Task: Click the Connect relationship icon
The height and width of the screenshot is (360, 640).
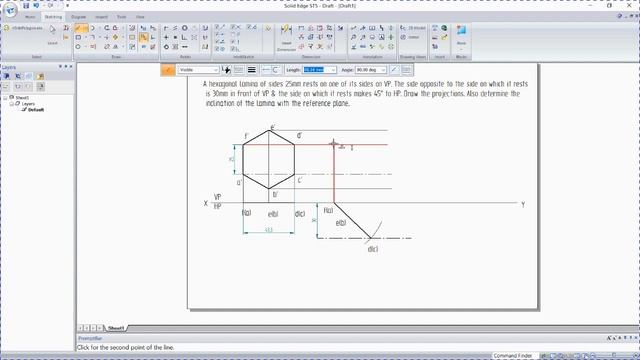Action: (166, 28)
